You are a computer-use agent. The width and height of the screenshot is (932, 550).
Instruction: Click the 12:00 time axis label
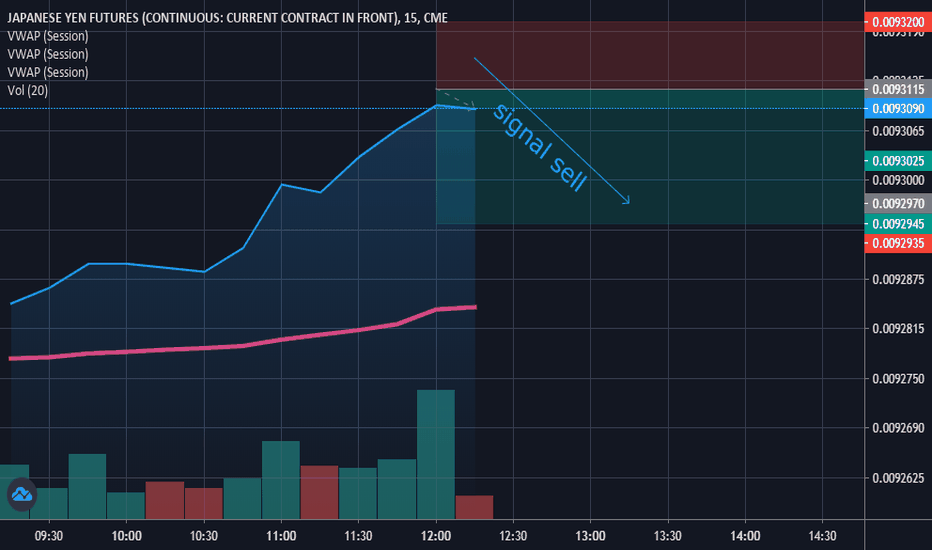tap(436, 536)
